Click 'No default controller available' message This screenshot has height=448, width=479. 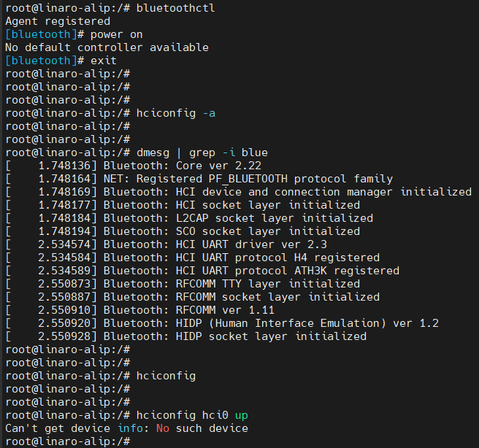click(107, 47)
